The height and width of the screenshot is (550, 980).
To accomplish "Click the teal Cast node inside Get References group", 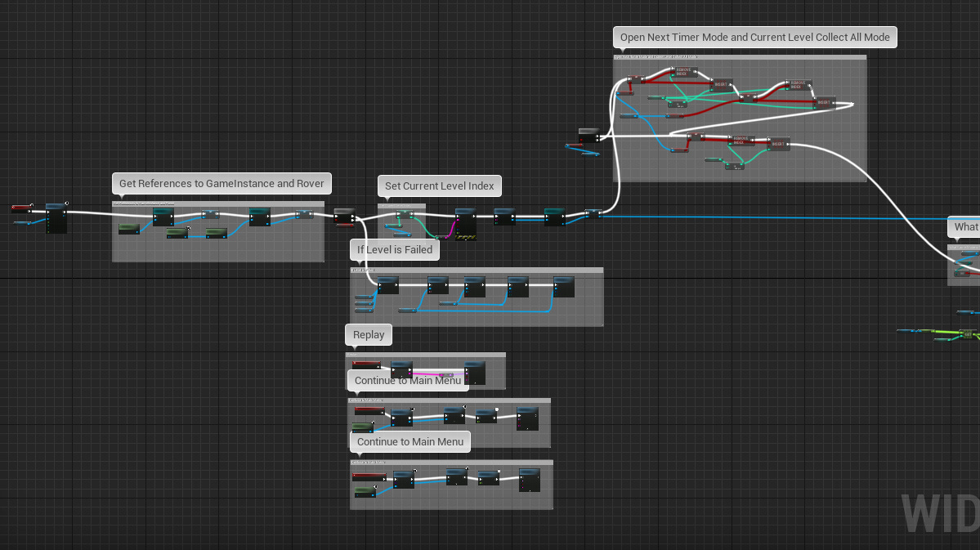I will [x=163, y=217].
